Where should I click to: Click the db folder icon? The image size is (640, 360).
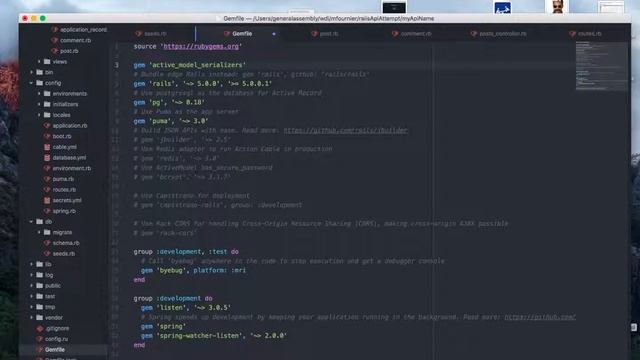[x=40, y=222]
